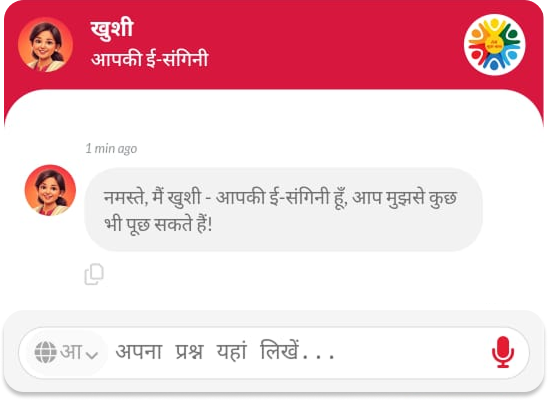This screenshot has width=548, height=400.
Task: Click the globe language icon
Action: [45, 352]
